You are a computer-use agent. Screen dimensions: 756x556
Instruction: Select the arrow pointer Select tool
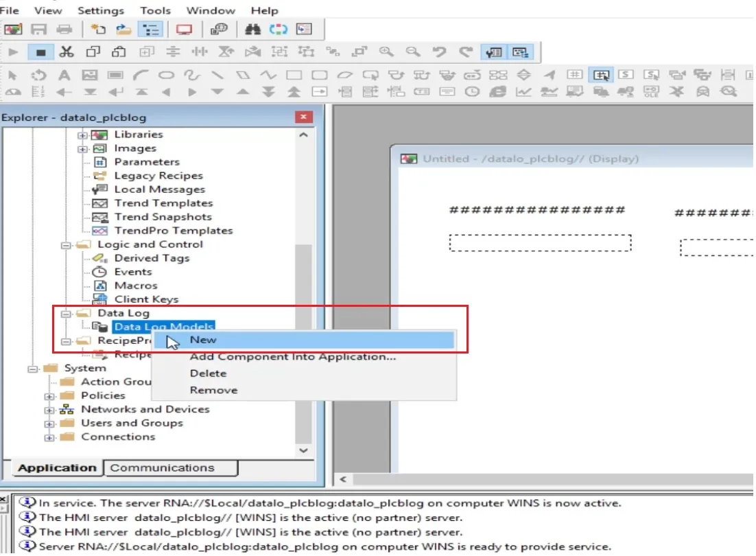(12, 75)
